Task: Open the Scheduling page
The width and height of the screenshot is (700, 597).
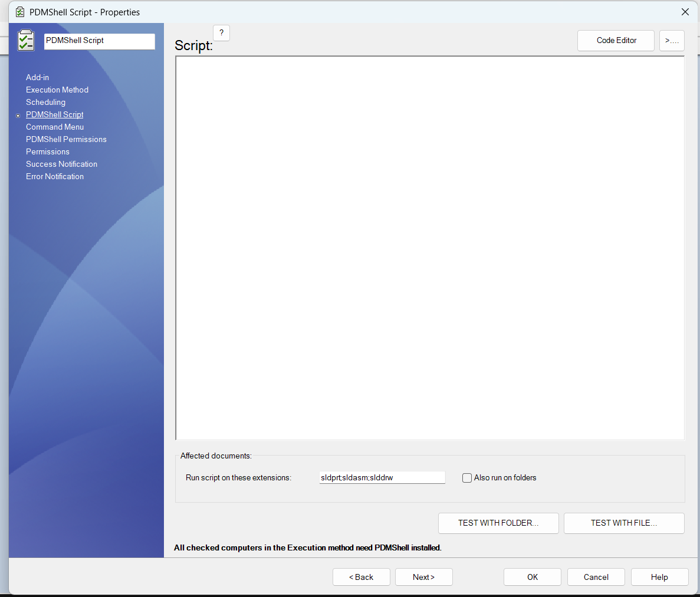Action: click(x=45, y=102)
